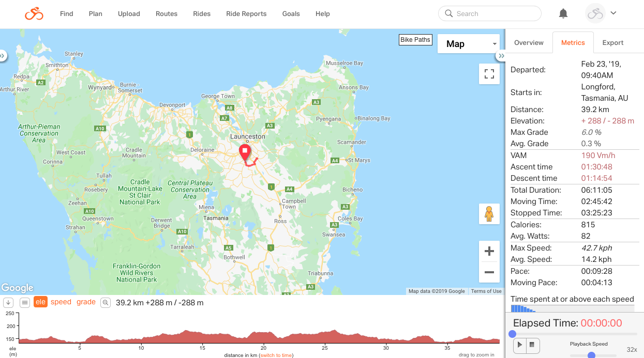Click the orange cyclist home logo

[x=34, y=14]
